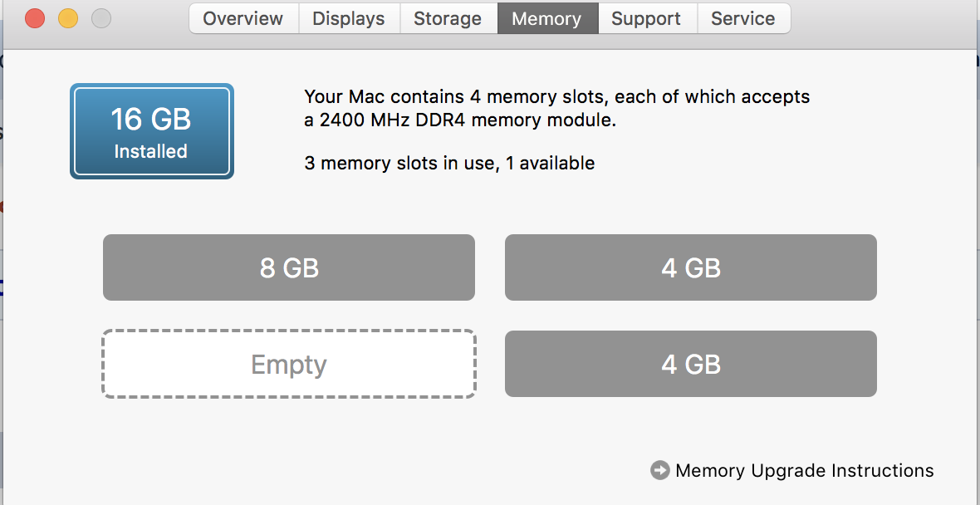
Task: Click the 16 GB Installed memory badge
Action: (x=152, y=131)
